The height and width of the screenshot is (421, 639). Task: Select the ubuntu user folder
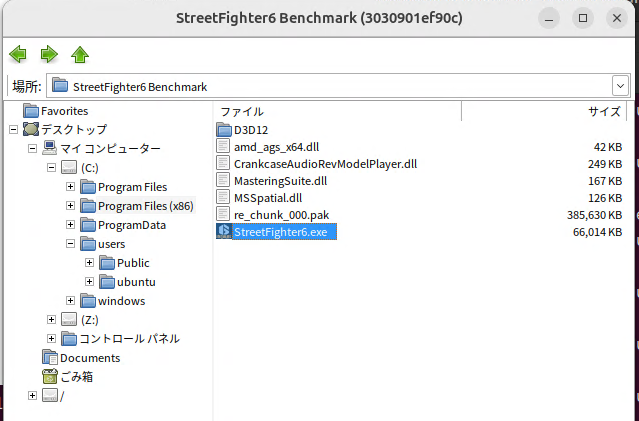pyautogui.click(x=136, y=282)
